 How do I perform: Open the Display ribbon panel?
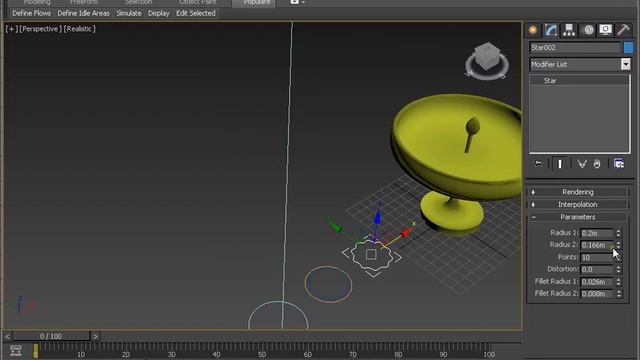(158, 13)
